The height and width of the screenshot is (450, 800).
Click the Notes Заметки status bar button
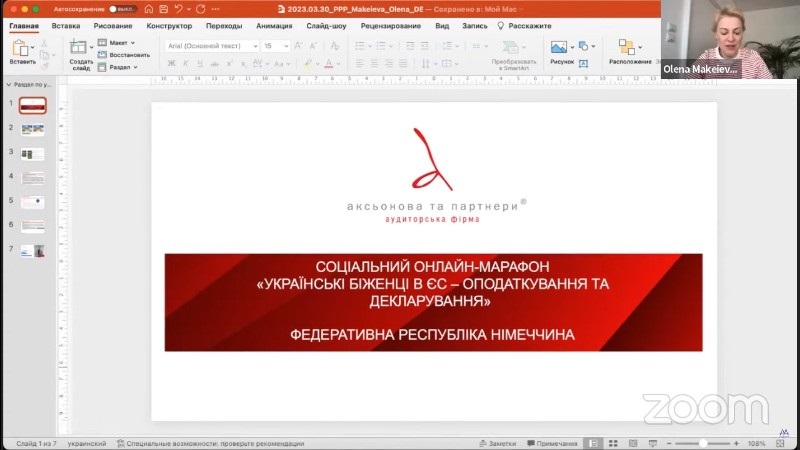(x=498, y=443)
